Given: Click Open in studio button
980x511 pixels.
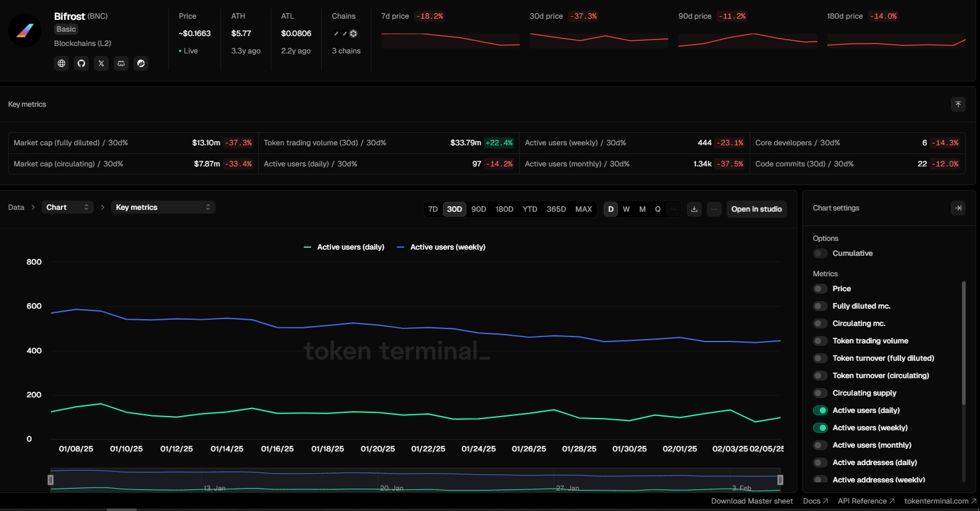Looking at the screenshot, I should click(756, 209).
